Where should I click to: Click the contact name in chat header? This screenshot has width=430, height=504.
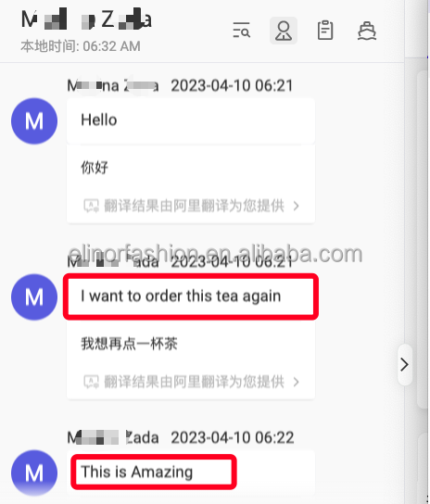(x=86, y=19)
